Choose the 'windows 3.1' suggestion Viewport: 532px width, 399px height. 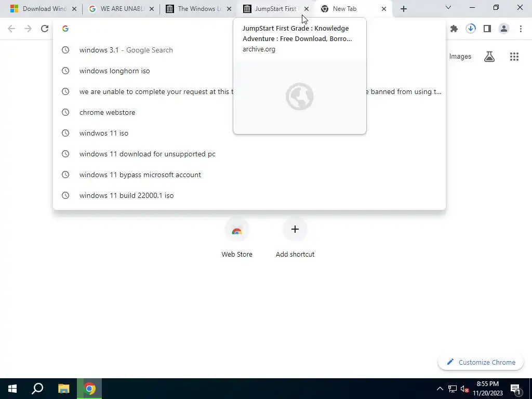click(249, 50)
